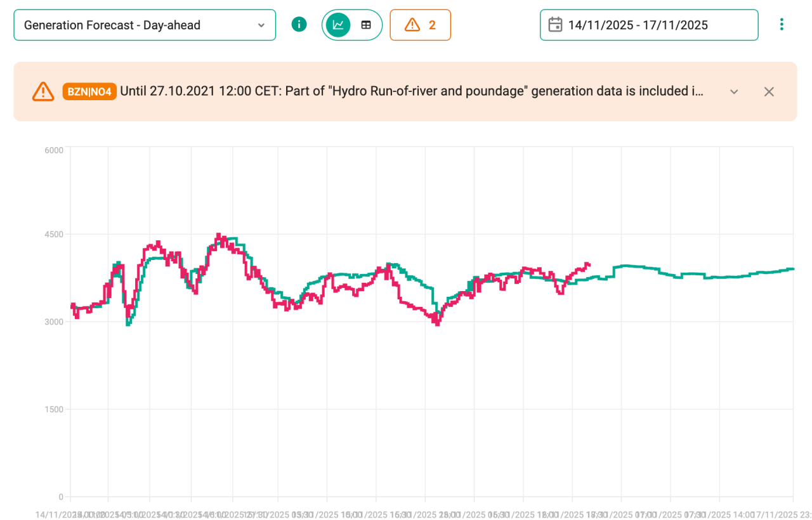
Task: Open the info tooltip icon
Action: [x=299, y=25]
